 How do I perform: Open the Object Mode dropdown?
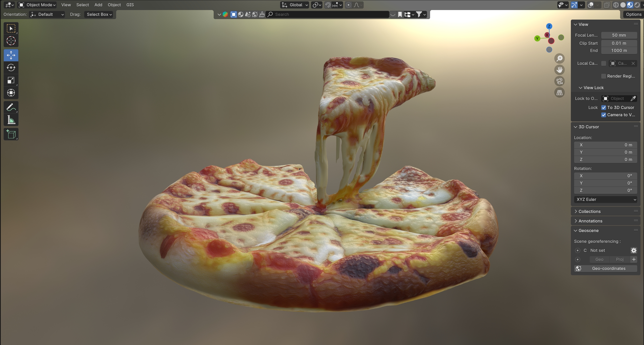pos(37,5)
